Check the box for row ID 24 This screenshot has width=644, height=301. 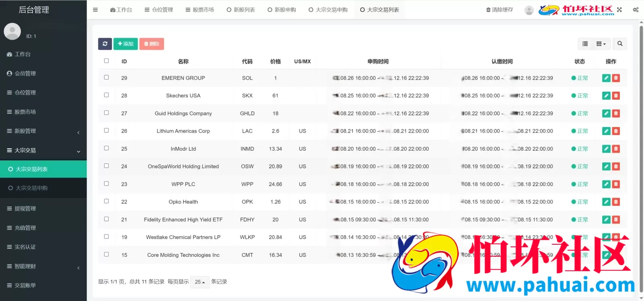106,166
